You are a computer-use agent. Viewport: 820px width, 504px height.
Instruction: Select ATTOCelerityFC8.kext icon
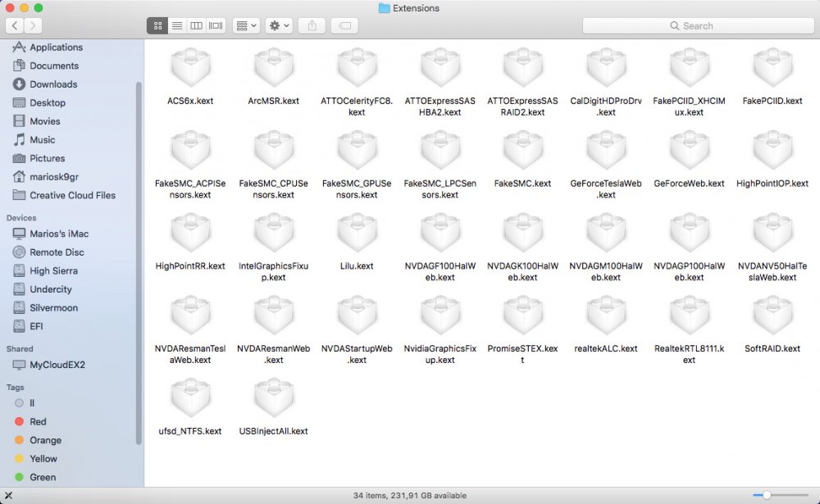(357, 68)
